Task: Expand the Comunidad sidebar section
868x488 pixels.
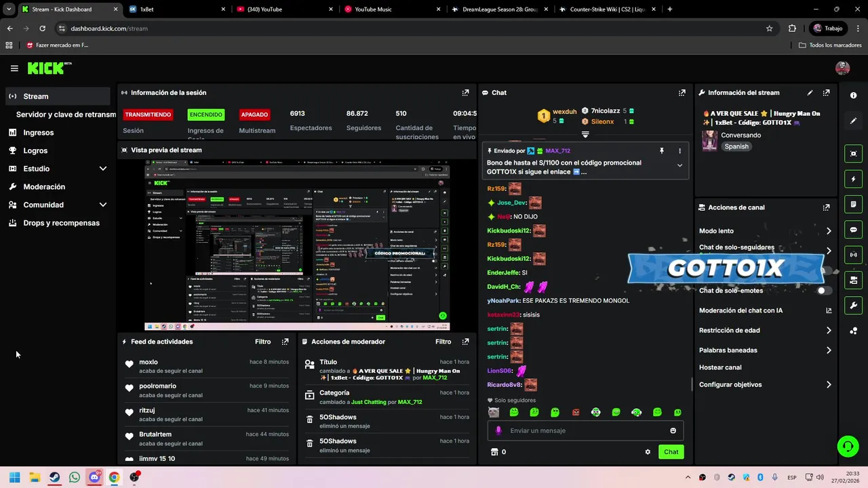Action: [103, 205]
